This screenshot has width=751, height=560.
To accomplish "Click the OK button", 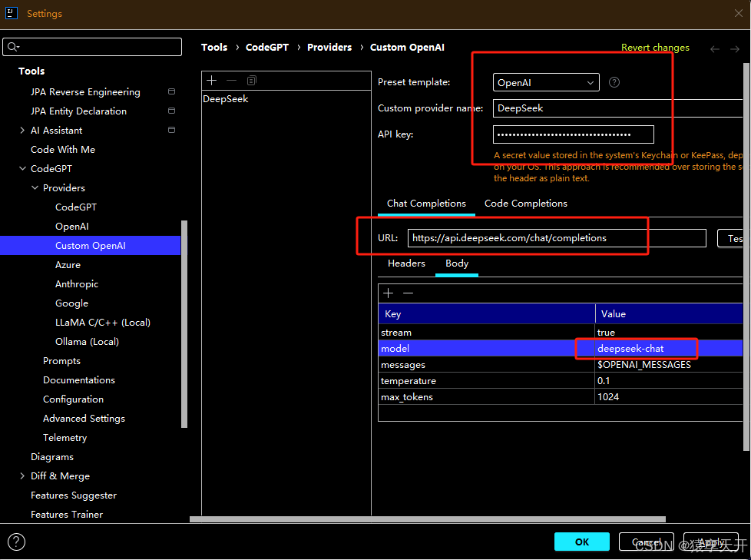I will 581,542.
